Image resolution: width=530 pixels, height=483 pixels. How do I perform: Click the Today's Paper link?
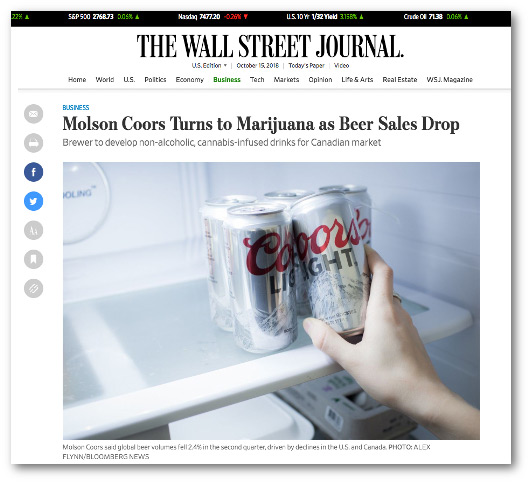tap(306, 66)
